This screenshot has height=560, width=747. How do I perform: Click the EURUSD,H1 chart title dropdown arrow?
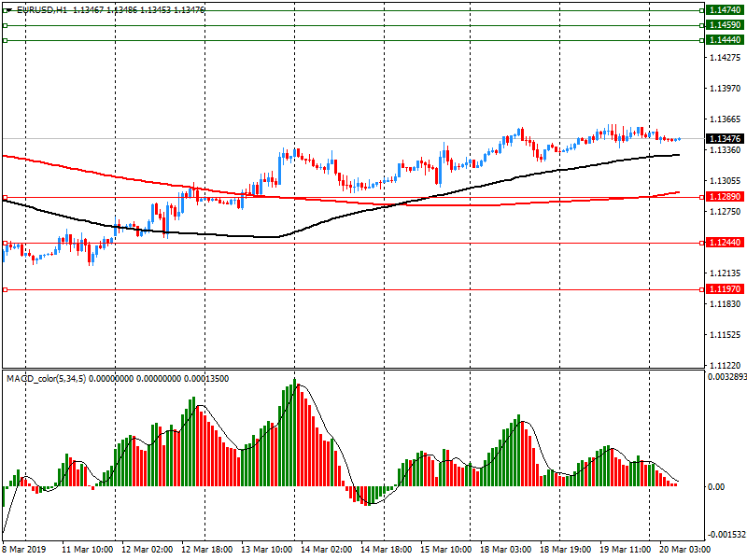pyautogui.click(x=7, y=9)
